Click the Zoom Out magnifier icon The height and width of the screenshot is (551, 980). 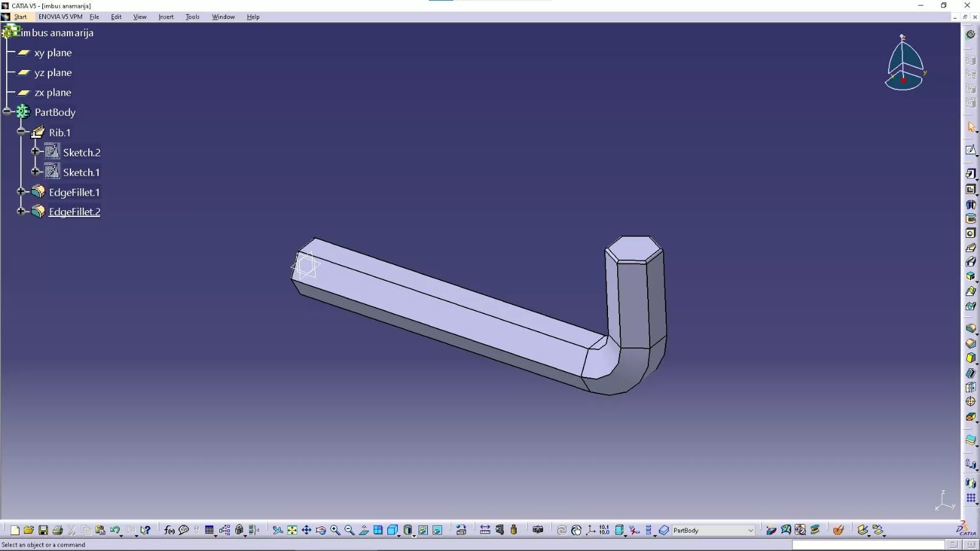coord(349,530)
